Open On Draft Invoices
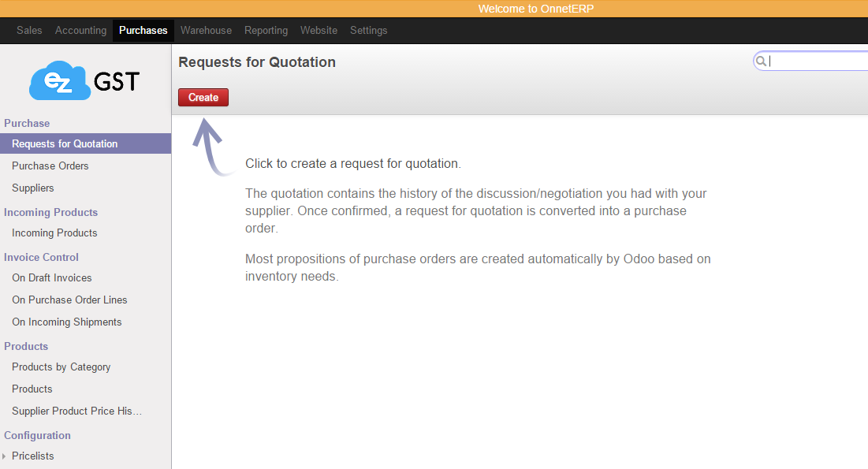This screenshot has width=868, height=469. (52, 278)
